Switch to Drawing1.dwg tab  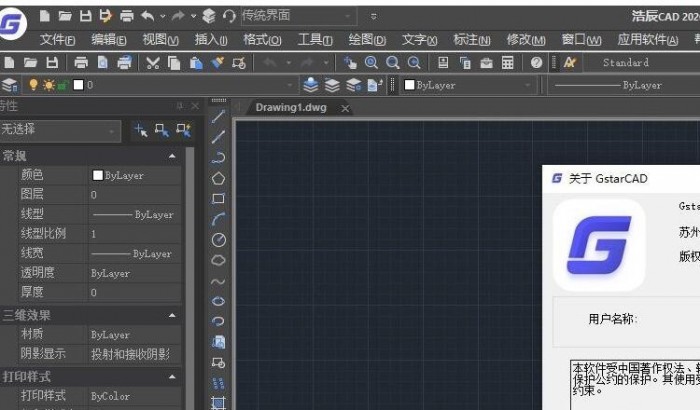[x=291, y=108]
